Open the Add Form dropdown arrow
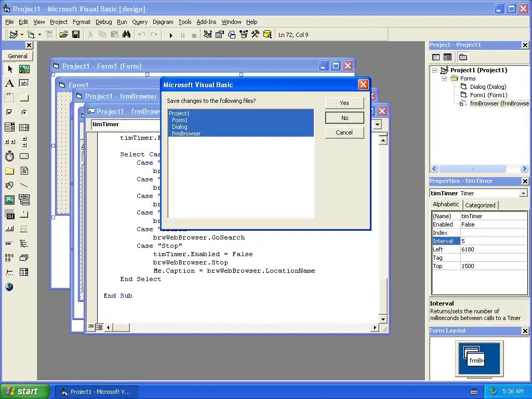Screen dimensions: 532x399 point(39,35)
